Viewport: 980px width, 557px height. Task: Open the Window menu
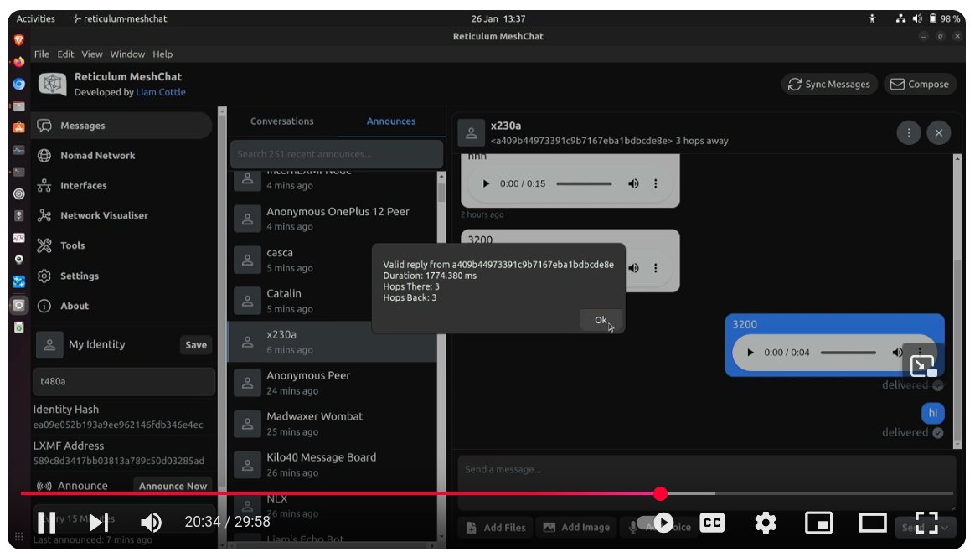click(x=127, y=54)
